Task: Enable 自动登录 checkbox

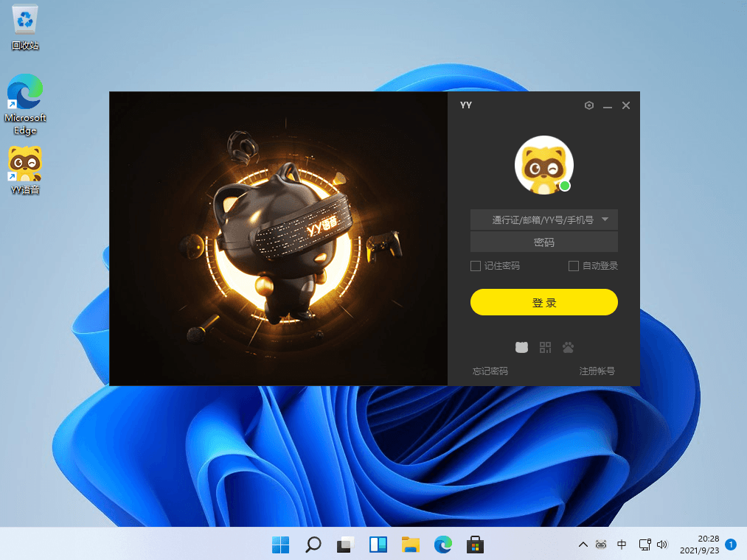Action: 574,266
